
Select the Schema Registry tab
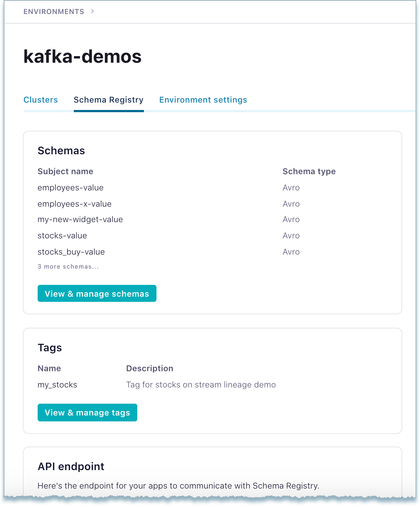(109, 100)
